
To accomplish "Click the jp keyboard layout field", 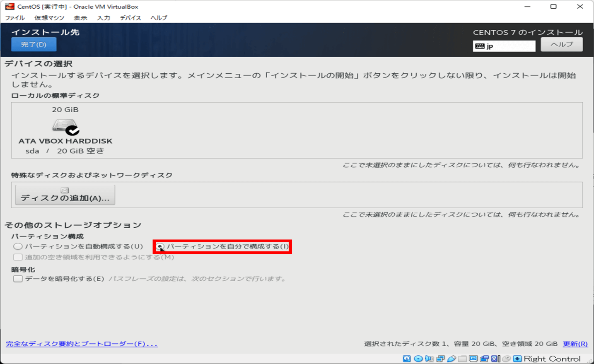I will coord(504,46).
